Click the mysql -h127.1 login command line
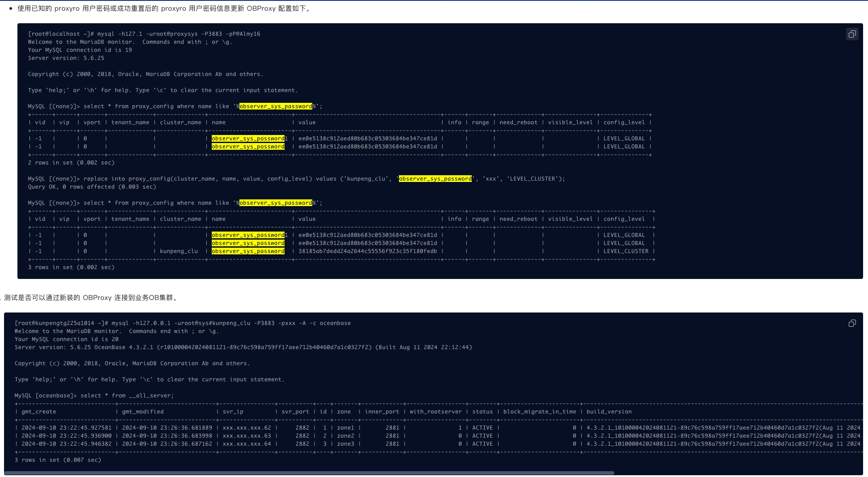868x477 pixels. [x=144, y=34]
